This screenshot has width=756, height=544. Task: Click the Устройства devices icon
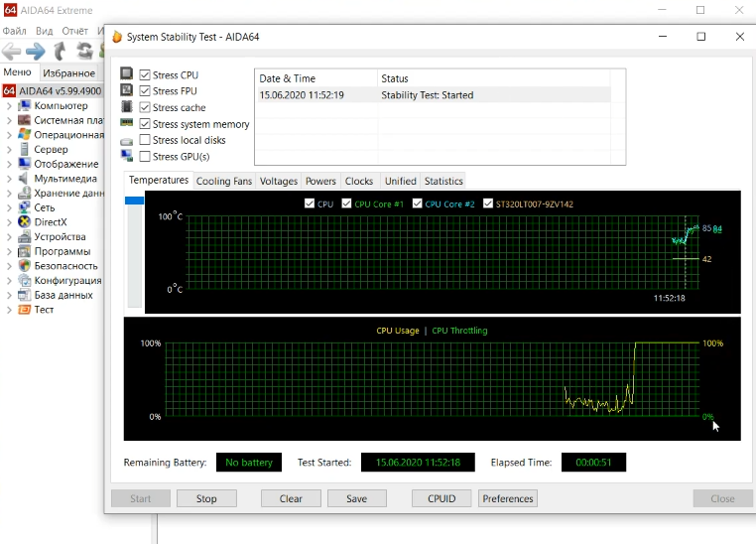[24, 237]
